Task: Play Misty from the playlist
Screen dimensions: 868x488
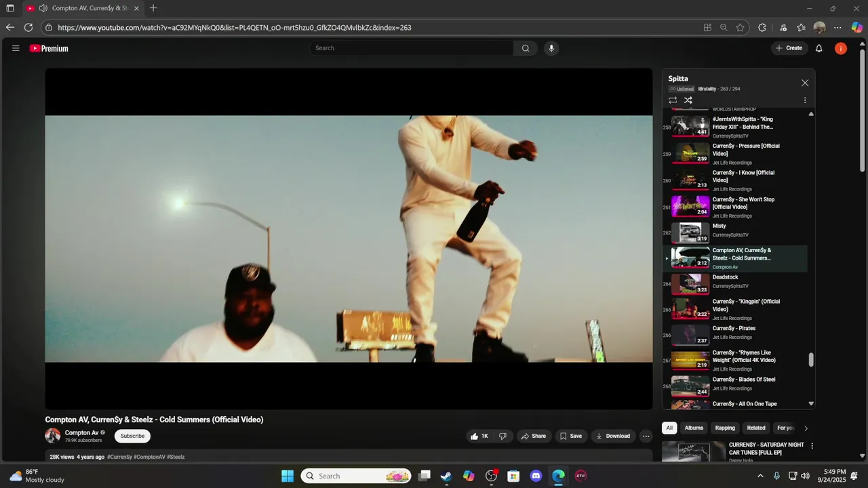Action: click(735, 233)
